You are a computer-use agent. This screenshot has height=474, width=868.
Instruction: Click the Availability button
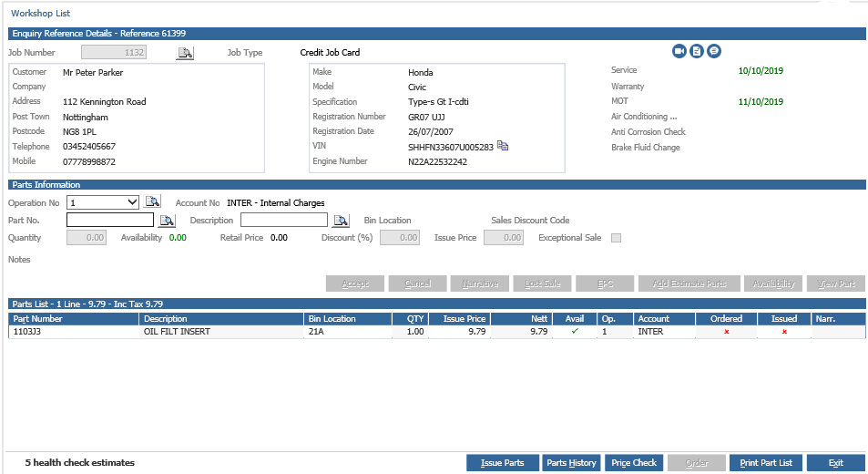[x=773, y=283]
